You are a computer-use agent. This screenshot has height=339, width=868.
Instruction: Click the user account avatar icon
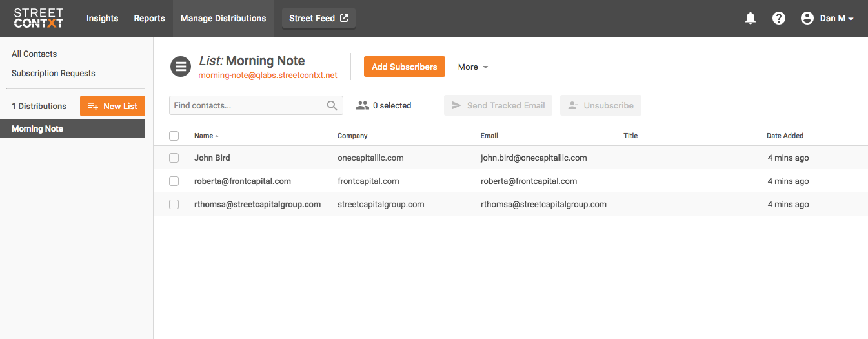point(807,19)
